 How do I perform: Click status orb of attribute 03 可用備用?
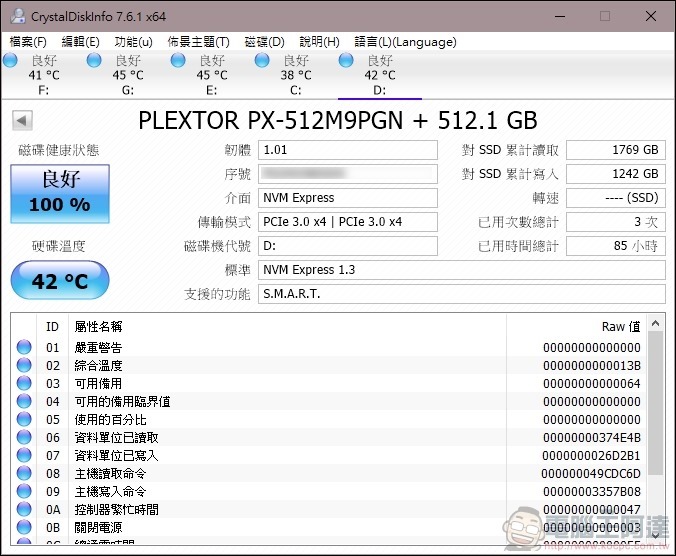24,383
